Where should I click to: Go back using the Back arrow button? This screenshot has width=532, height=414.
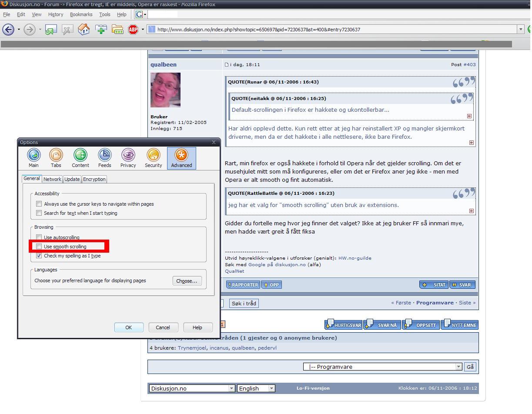click(8, 30)
